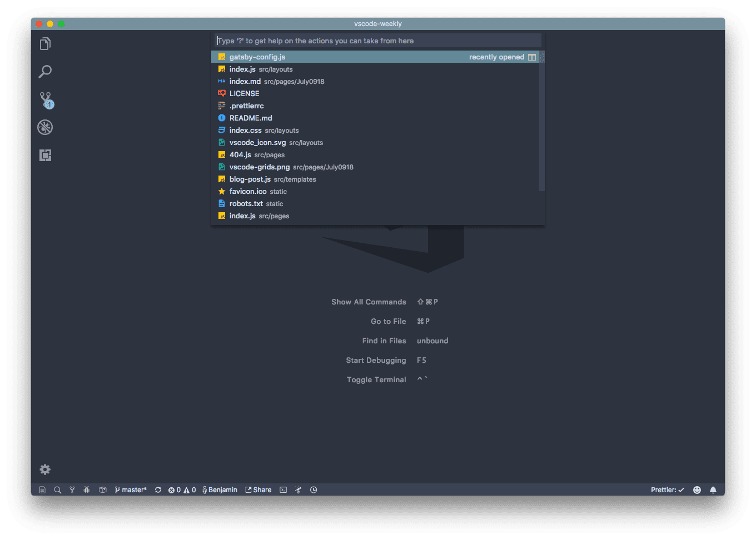Screen dimensions: 756x540
Task: Click the Prettier status indicator
Action: (667, 490)
